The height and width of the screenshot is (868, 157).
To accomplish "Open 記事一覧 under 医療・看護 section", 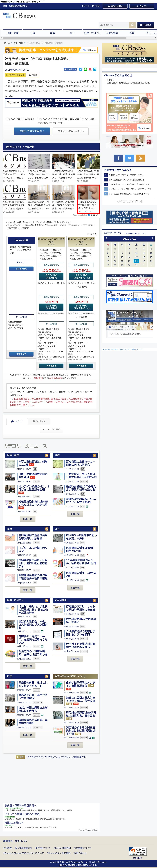I will click(x=28, y=519).
